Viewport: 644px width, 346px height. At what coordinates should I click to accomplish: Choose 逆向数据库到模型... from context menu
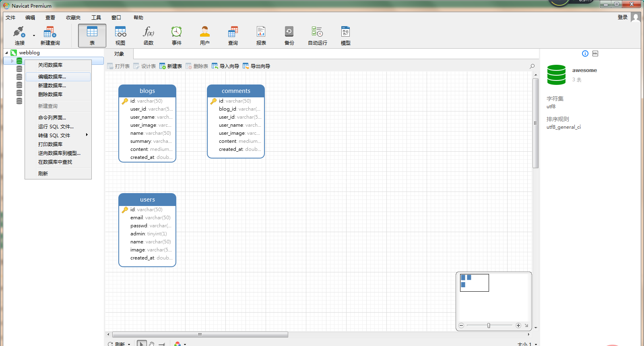point(58,153)
